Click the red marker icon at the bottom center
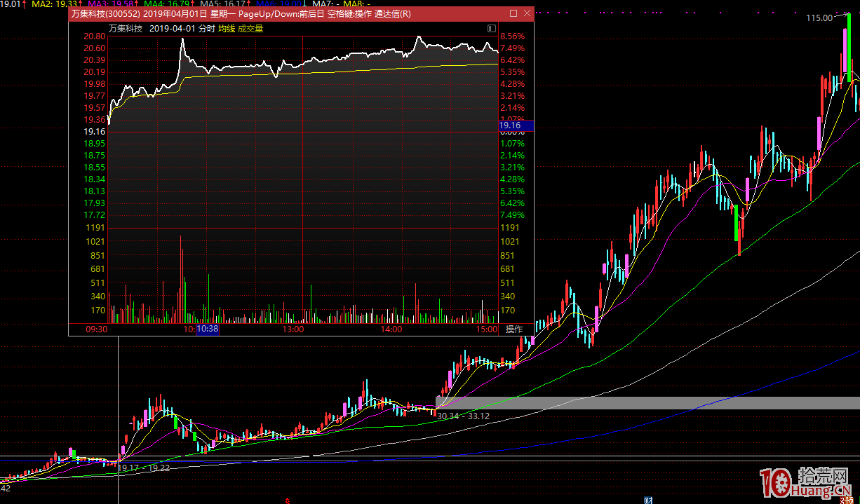This screenshot has width=860, height=504. point(287,500)
